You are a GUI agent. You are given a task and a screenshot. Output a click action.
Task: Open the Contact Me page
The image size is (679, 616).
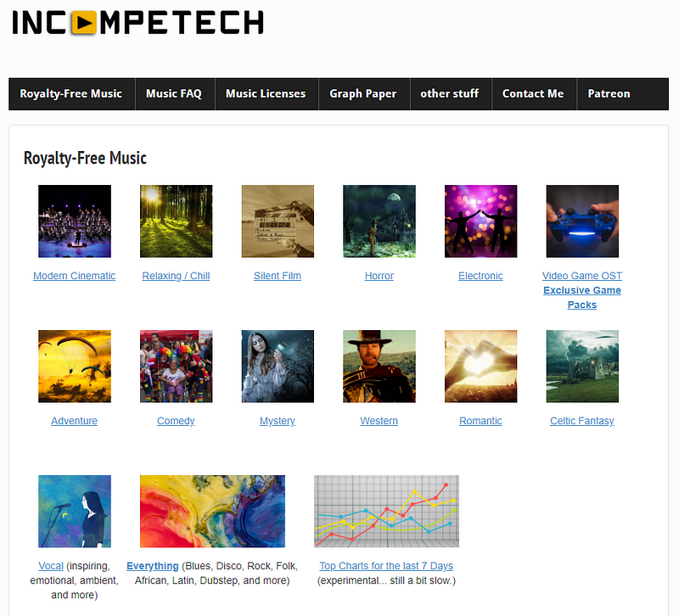pos(534,94)
